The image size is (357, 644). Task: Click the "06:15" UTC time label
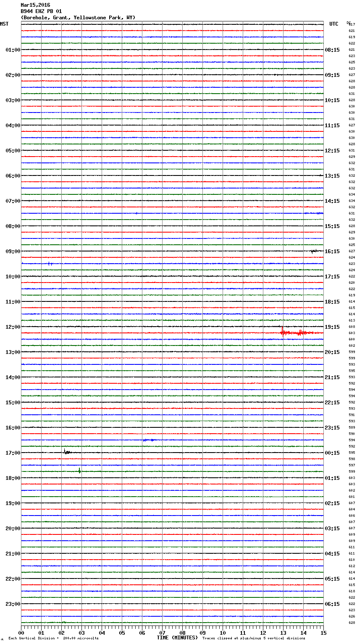click(332, 604)
